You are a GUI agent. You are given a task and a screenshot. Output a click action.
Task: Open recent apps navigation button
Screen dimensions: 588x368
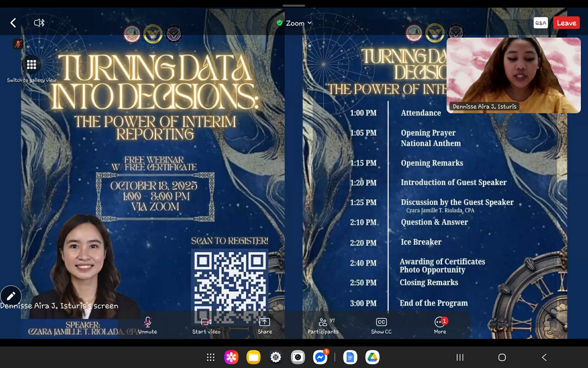click(x=460, y=357)
